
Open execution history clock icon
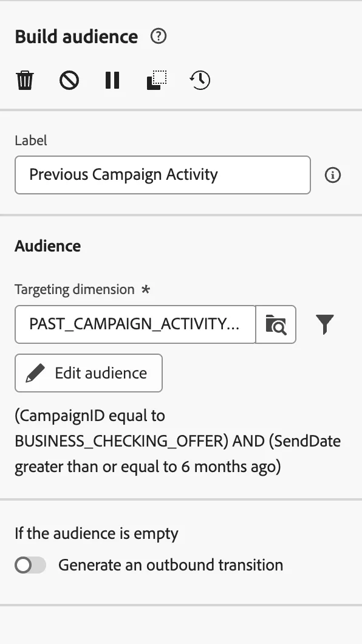pos(200,80)
